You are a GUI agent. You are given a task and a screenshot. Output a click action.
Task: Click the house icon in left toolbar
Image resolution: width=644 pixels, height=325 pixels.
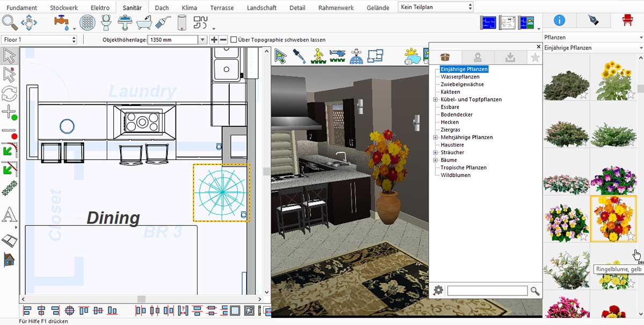[9, 260]
